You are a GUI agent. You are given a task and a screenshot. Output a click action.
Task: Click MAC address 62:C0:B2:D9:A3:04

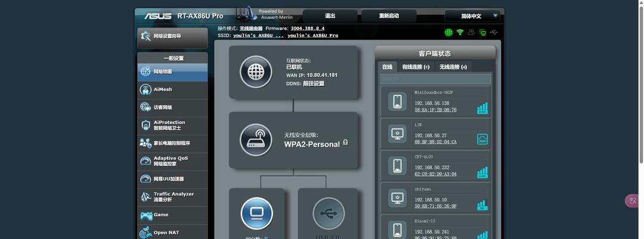tap(435, 174)
